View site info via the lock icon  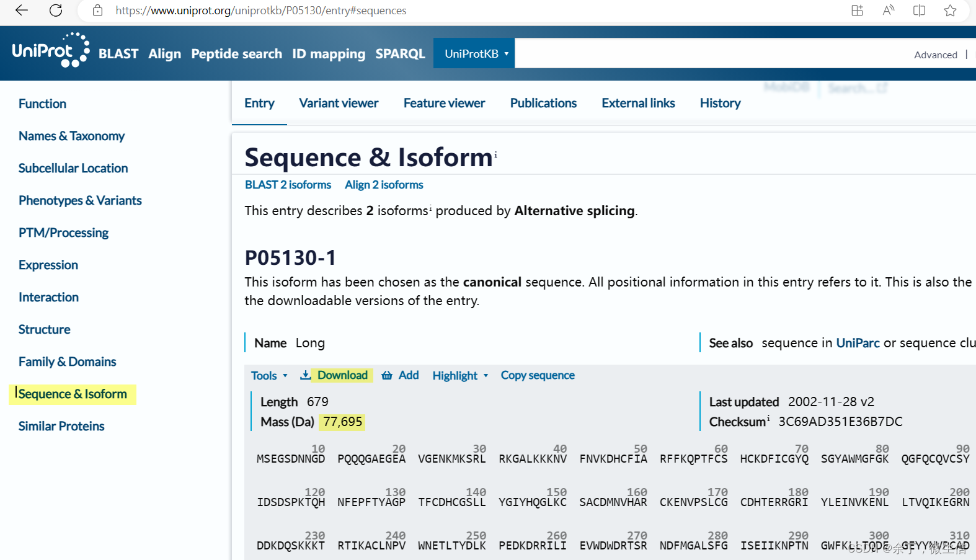[97, 10]
